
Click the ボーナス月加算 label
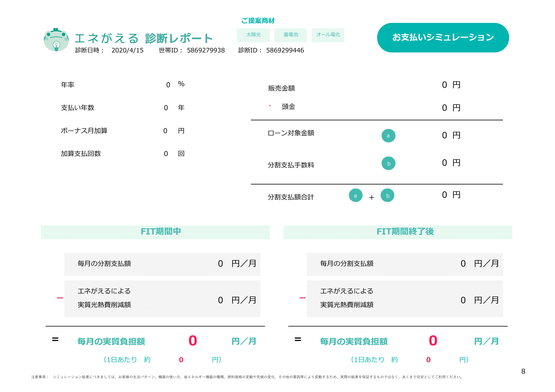coord(84,131)
